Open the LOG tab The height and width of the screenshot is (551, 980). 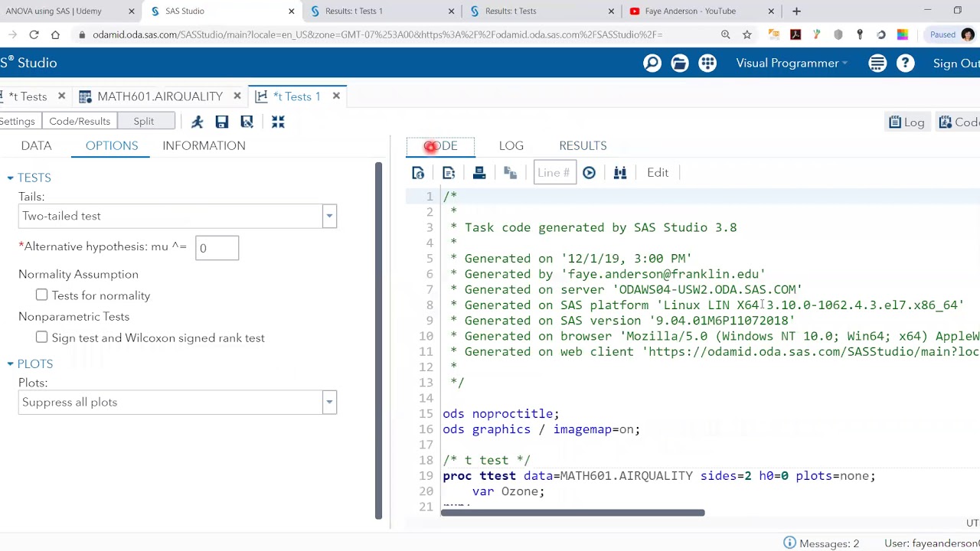(x=511, y=145)
